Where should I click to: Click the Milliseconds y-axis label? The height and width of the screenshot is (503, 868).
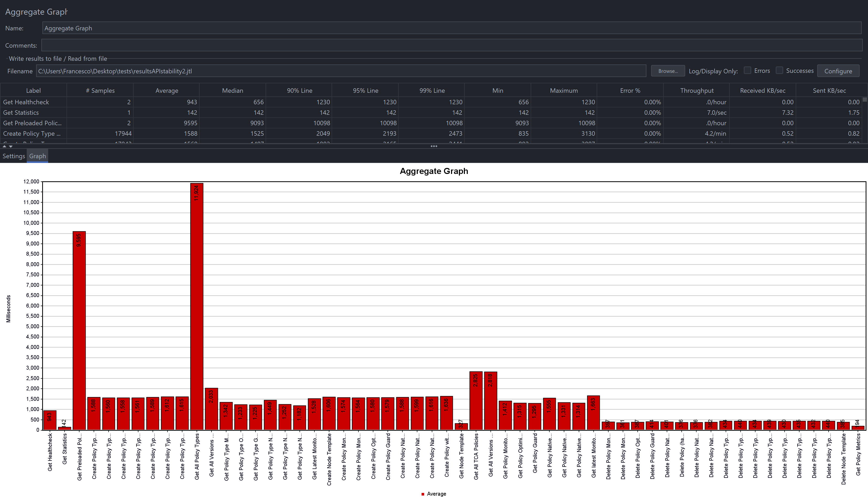(8, 309)
